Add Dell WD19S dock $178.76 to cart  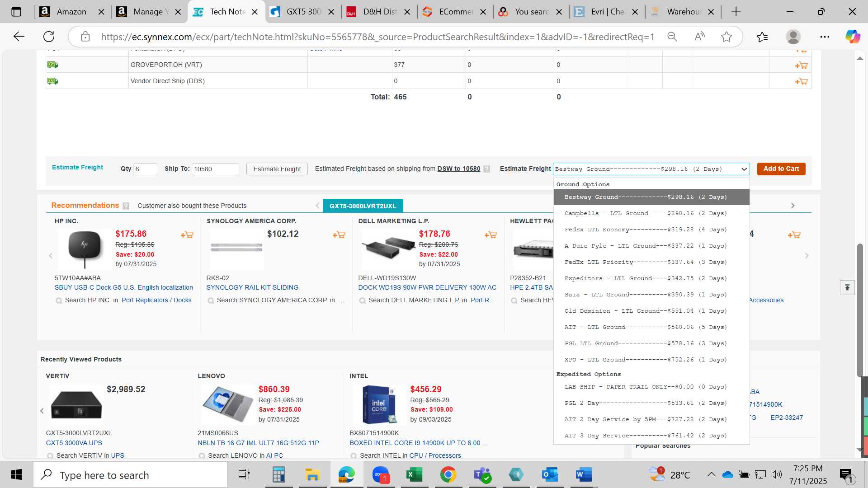[x=491, y=235]
